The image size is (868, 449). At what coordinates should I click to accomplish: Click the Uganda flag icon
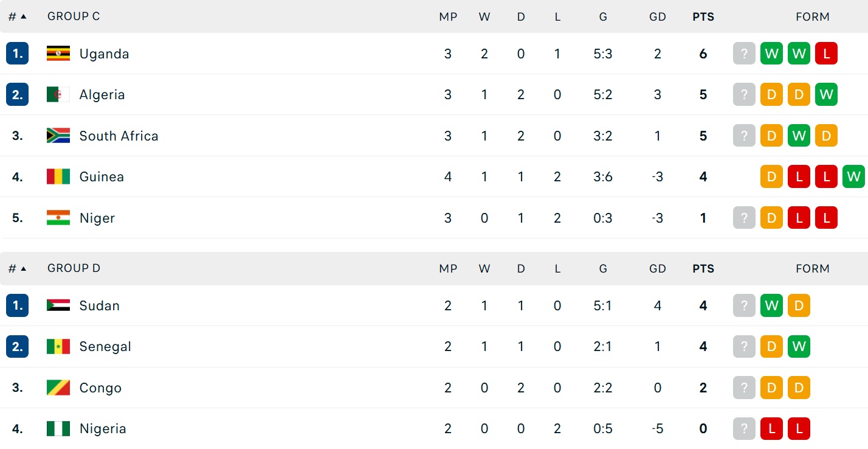58,54
